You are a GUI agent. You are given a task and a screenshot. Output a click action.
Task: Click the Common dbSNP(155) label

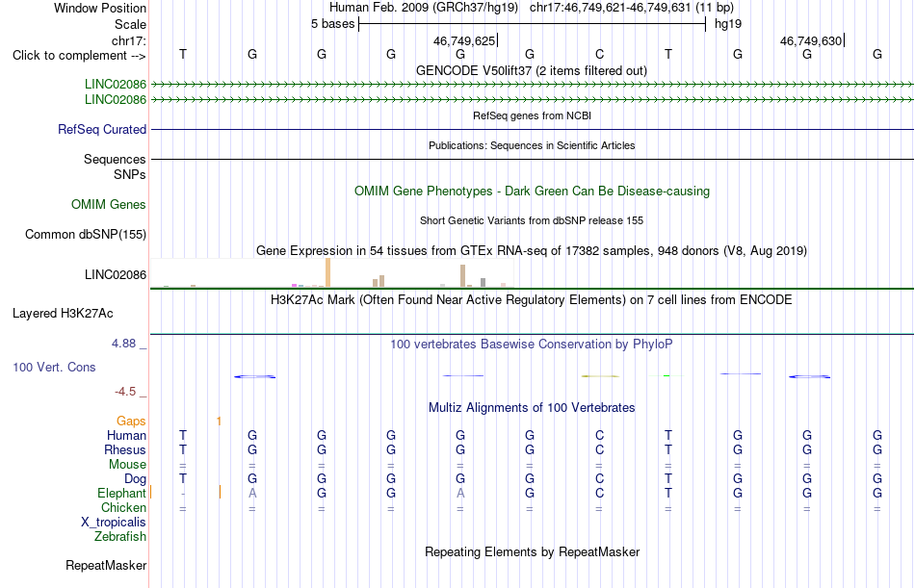pos(86,235)
